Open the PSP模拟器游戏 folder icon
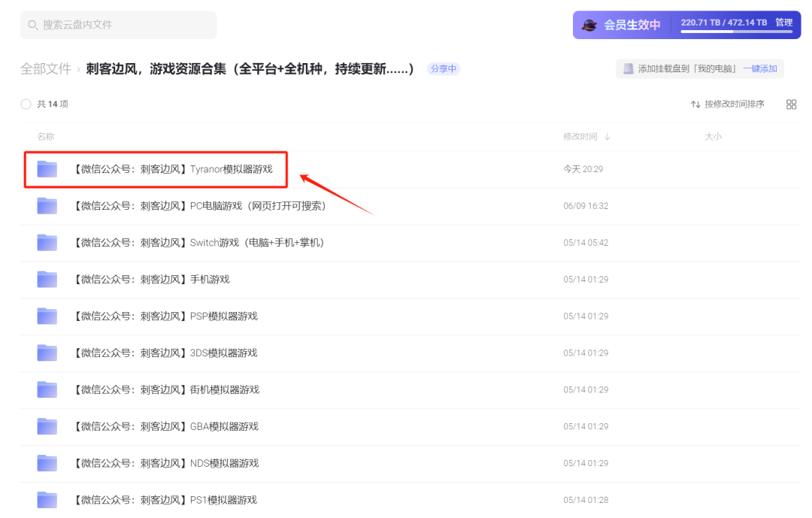This screenshot has width=812, height=518. tap(47, 317)
